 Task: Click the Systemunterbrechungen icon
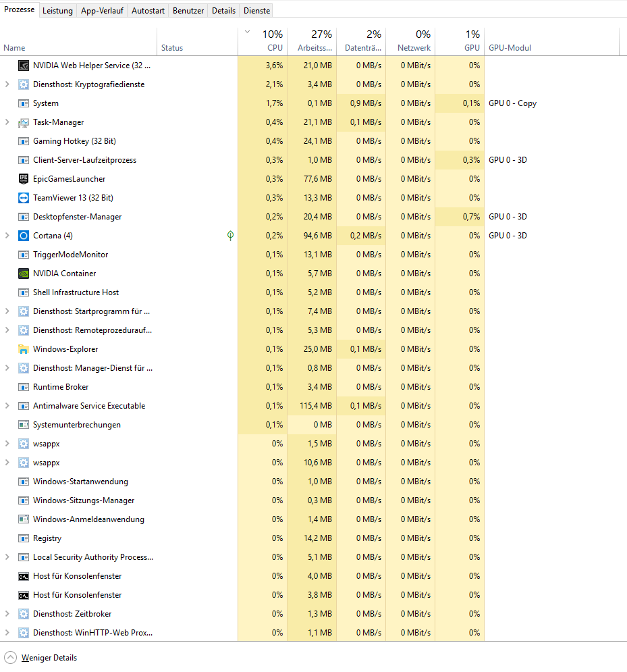(x=24, y=424)
